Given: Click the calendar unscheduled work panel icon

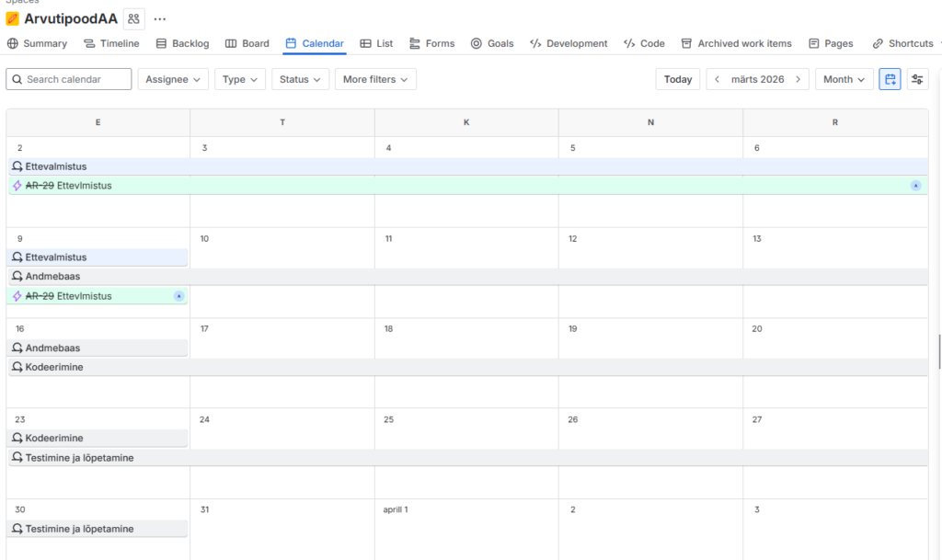Looking at the screenshot, I should [890, 79].
